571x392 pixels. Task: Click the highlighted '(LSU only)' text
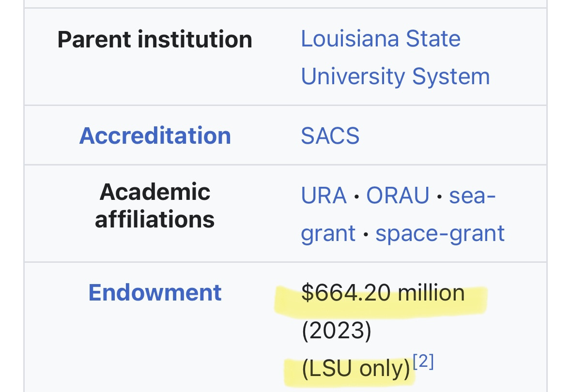[355, 370]
